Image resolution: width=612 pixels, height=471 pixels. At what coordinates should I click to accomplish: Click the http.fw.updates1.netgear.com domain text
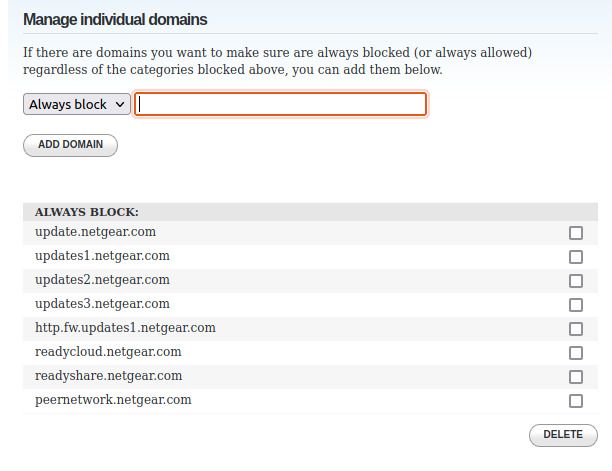tap(125, 328)
